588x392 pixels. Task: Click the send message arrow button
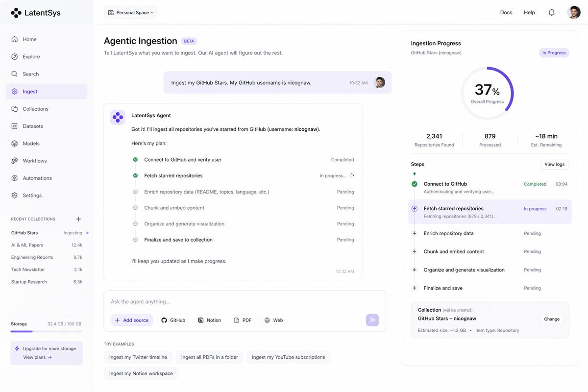coord(372,320)
